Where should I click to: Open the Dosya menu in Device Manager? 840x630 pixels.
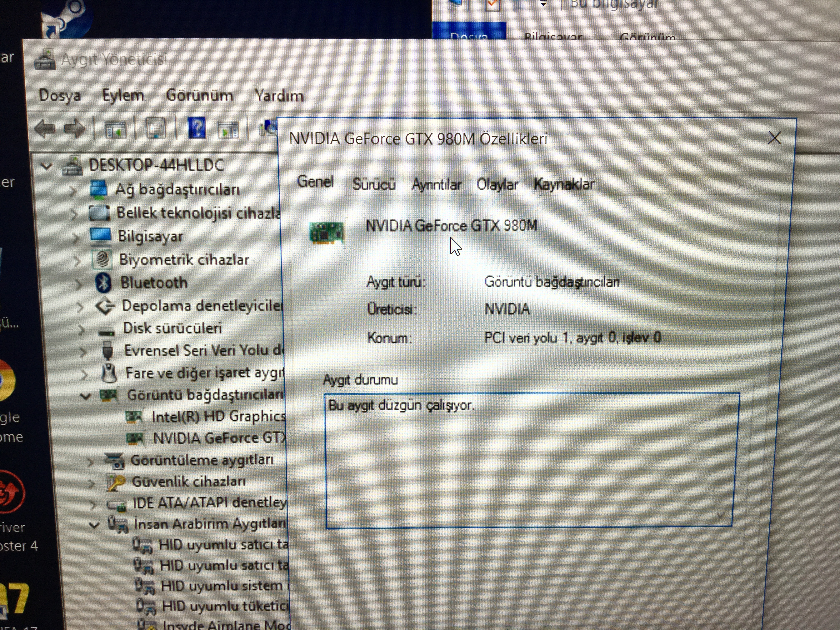coord(60,96)
